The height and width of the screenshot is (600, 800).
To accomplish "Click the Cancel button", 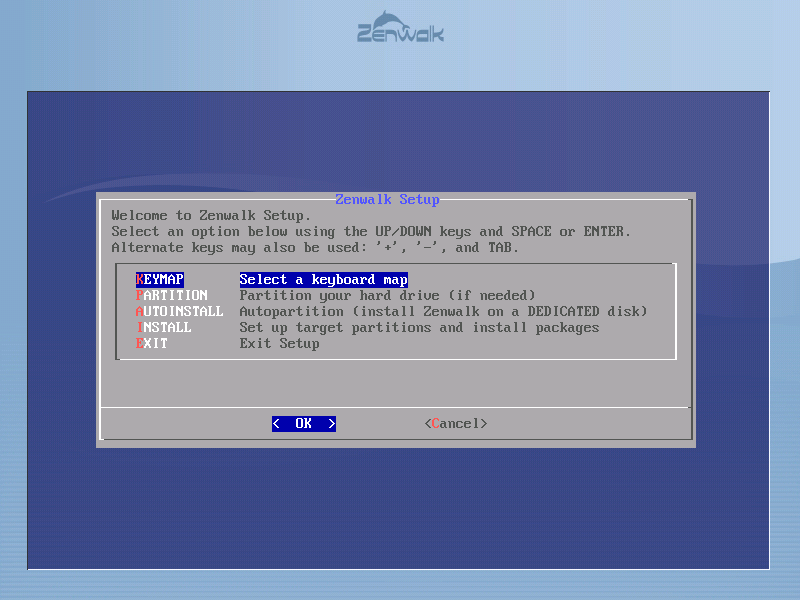I will click(x=456, y=423).
